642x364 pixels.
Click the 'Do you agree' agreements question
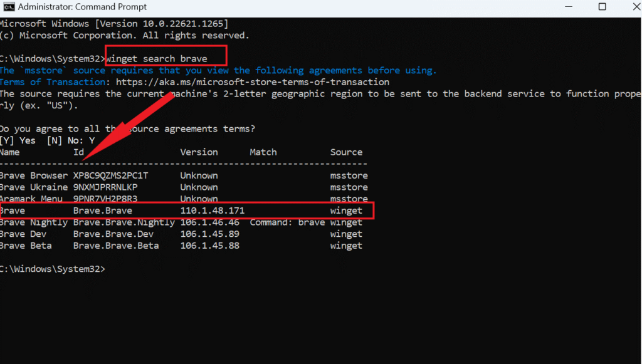click(127, 129)
